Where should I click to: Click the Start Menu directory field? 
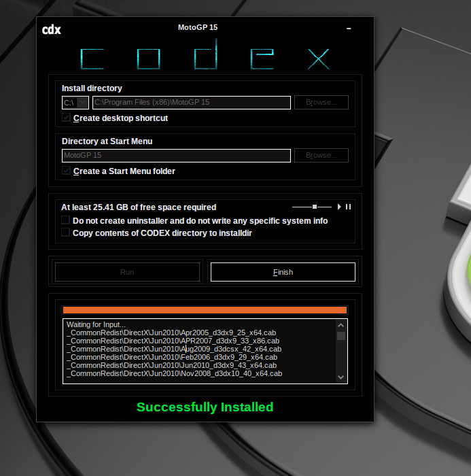point(176,156)
